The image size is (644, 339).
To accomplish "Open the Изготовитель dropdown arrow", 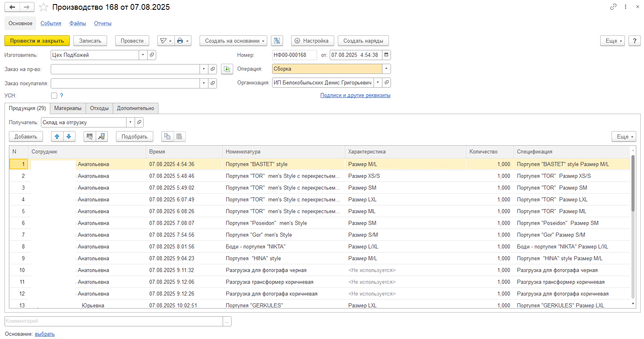I will point(143,55).
